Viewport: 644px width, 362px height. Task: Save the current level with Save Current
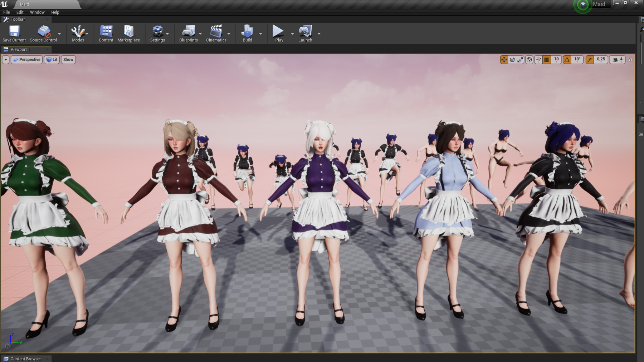(14, 33)
